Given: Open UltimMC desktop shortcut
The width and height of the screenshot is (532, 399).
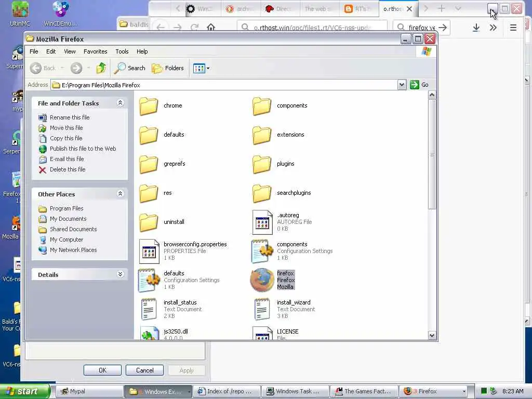Looking at the screenshot, I should tap(20, 14).
